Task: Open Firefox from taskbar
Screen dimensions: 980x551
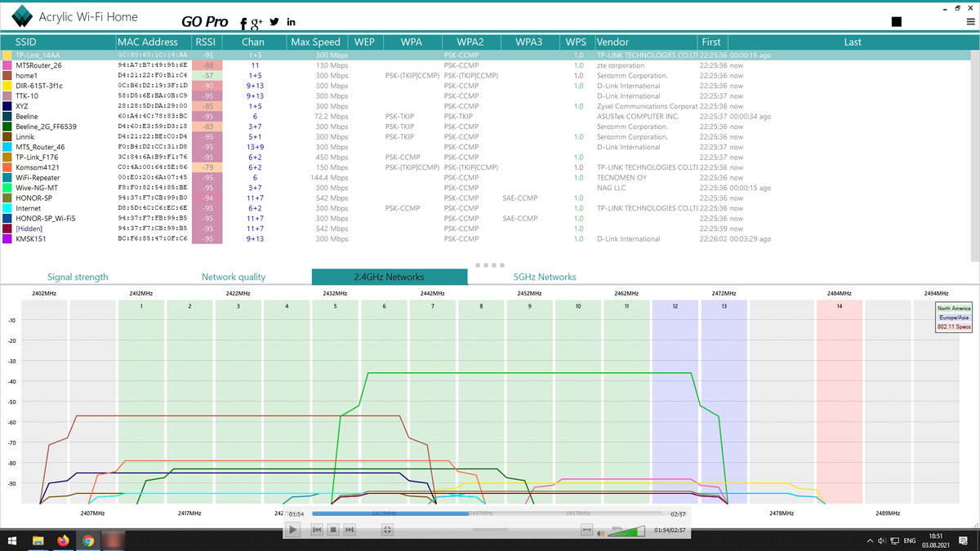Action: (x=63, y=541)
